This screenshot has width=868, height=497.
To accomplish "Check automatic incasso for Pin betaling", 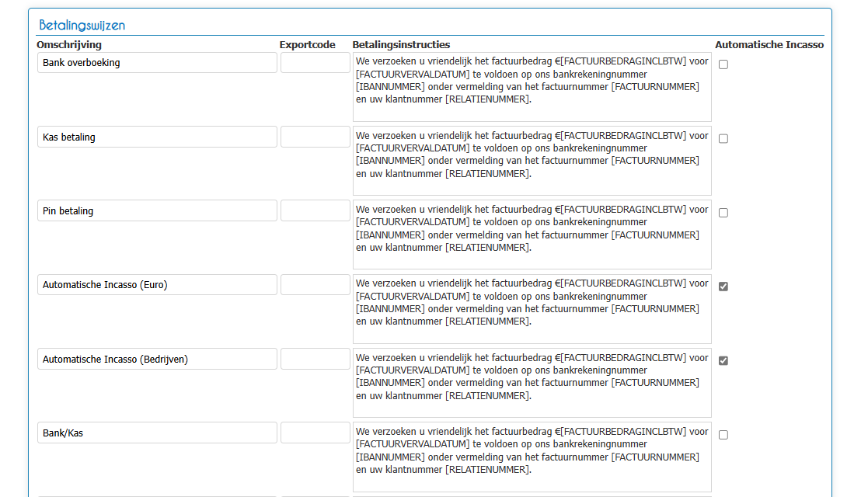I will click(723, 213).
